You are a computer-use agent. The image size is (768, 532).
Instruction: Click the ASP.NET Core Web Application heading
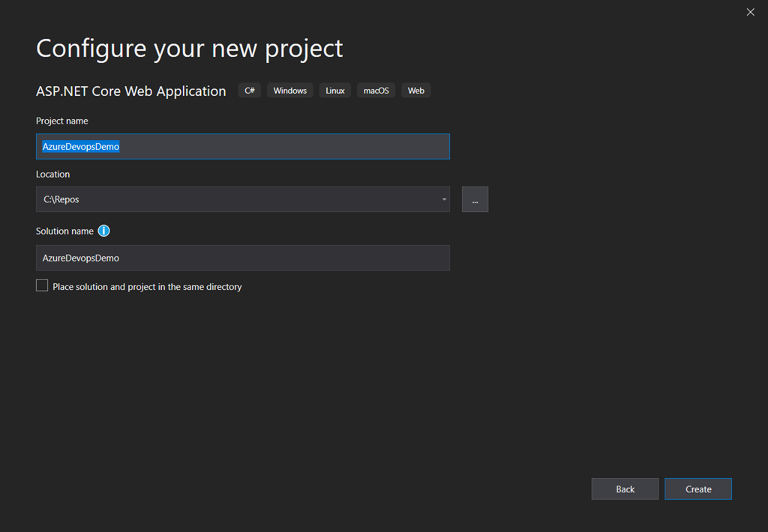point(131,91)
